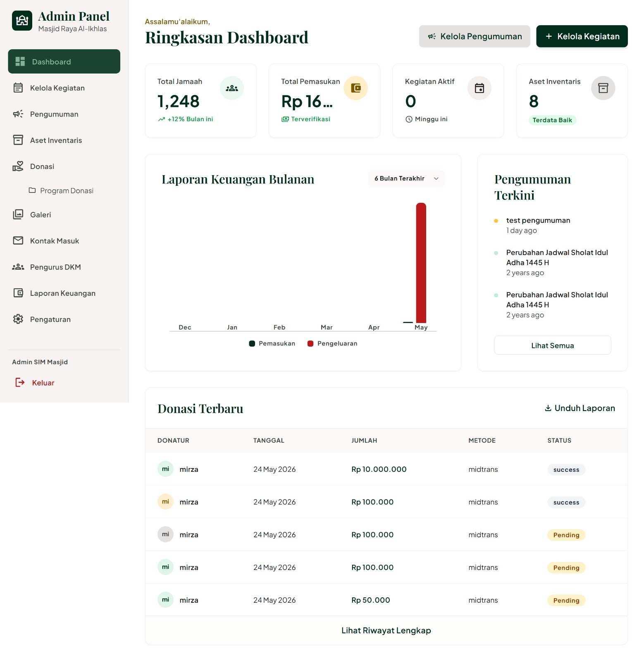
Task: Click the Aset Inventaris archive box icon
Action: click(603, 88)
